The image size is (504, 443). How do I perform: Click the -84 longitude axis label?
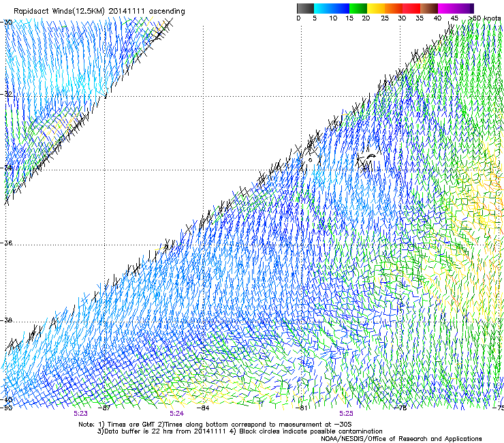coord(203,408)
